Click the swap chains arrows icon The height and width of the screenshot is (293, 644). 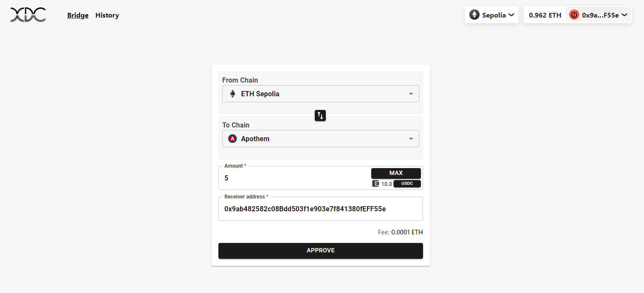[320, 115]
